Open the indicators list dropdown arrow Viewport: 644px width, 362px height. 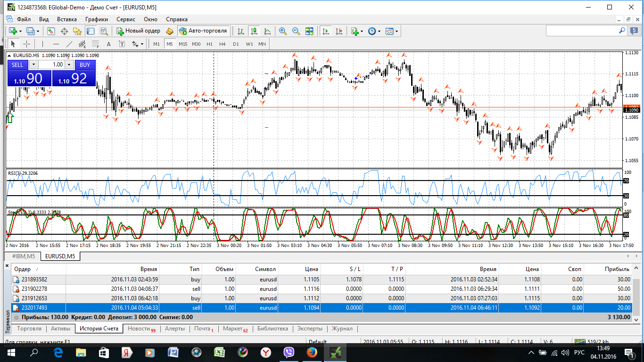coord(362,31)
